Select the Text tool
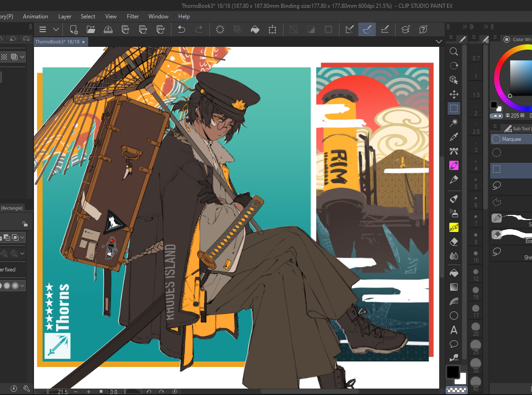 tap(453, 330)
